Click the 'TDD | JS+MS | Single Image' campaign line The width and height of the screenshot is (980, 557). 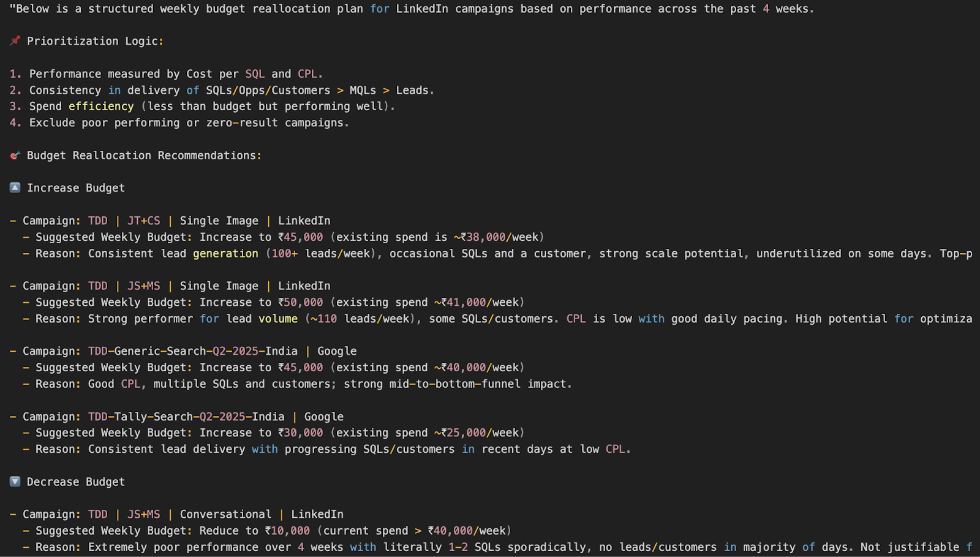170,286
